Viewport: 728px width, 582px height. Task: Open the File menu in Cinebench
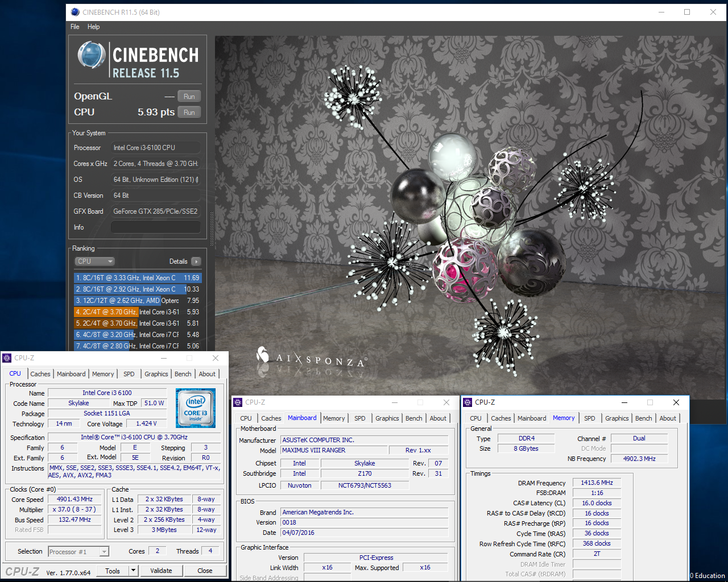75,27
